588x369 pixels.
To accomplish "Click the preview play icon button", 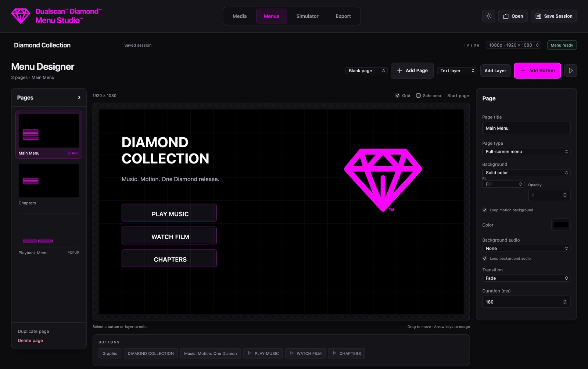I will (570, 70).
